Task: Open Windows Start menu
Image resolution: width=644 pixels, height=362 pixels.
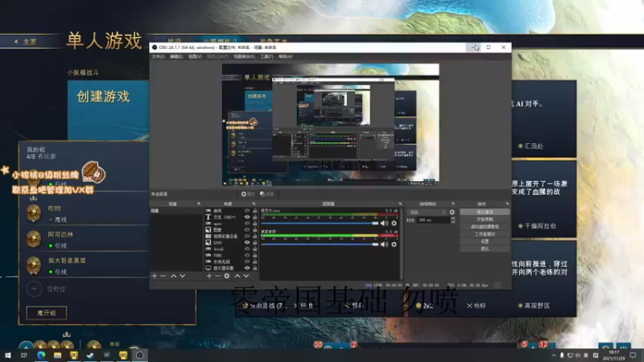Action: pos(8,355)
